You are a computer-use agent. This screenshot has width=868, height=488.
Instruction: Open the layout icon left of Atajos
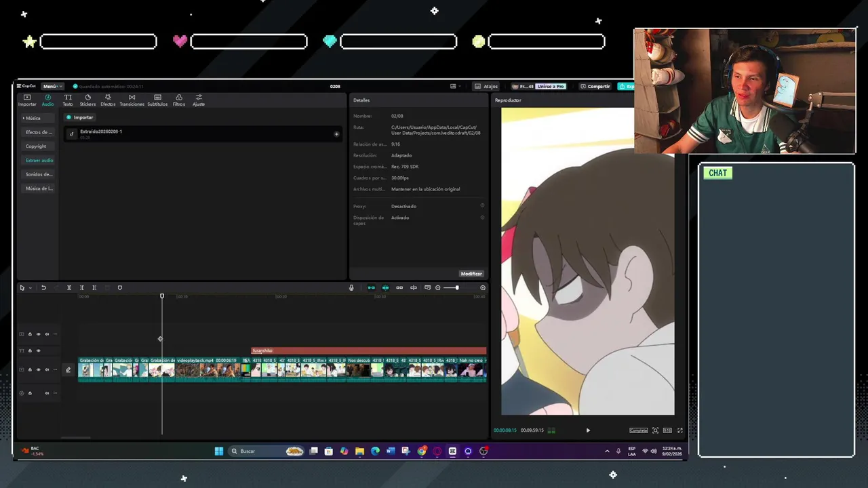coord(453,86)
